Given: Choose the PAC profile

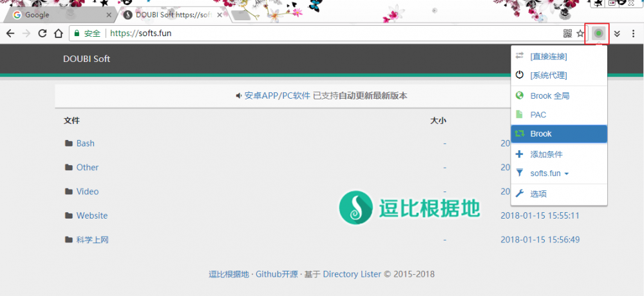Looking at the screenshot, I should coord(538,115).
